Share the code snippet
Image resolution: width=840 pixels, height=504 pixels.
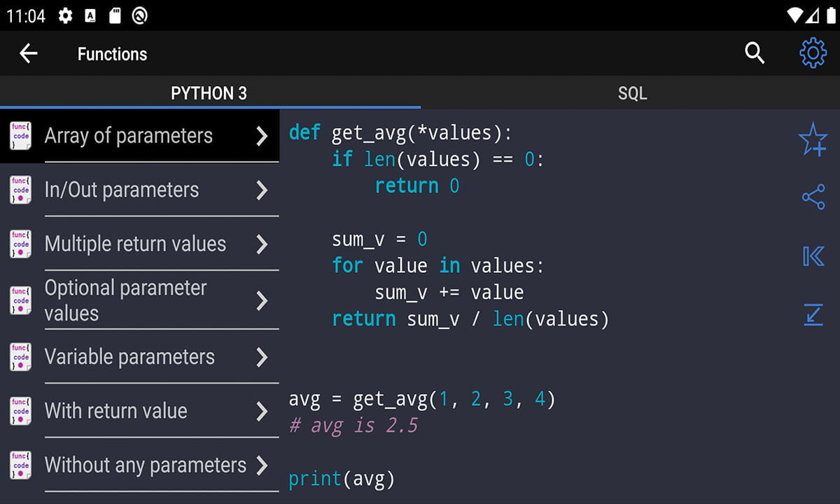pyautogui.click(x=813, y=197)
